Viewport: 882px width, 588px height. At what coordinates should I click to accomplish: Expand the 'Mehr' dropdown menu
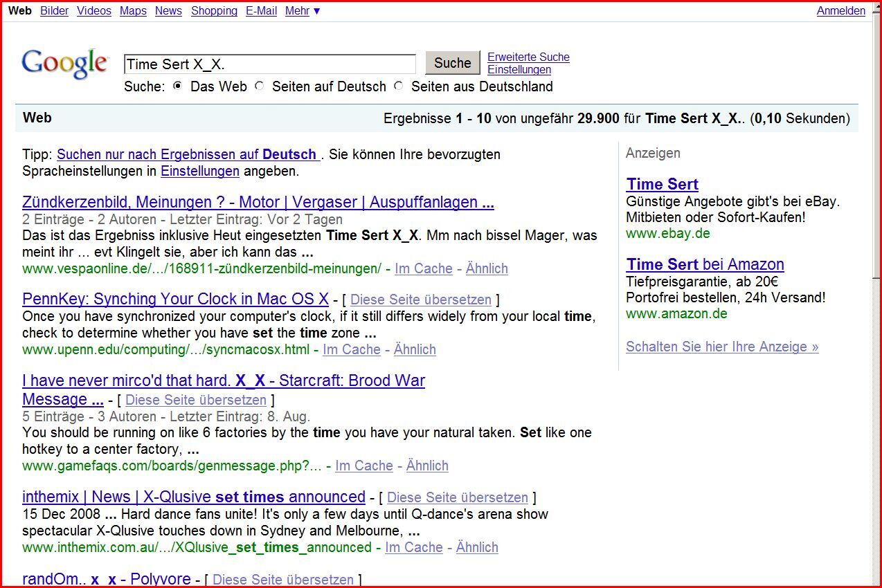(x=303, y=11)
